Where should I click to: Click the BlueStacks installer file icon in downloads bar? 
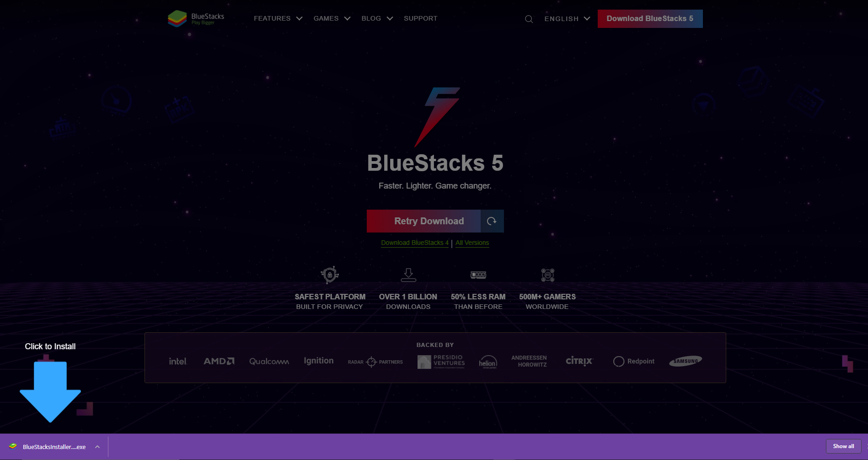tap(13, 446)
